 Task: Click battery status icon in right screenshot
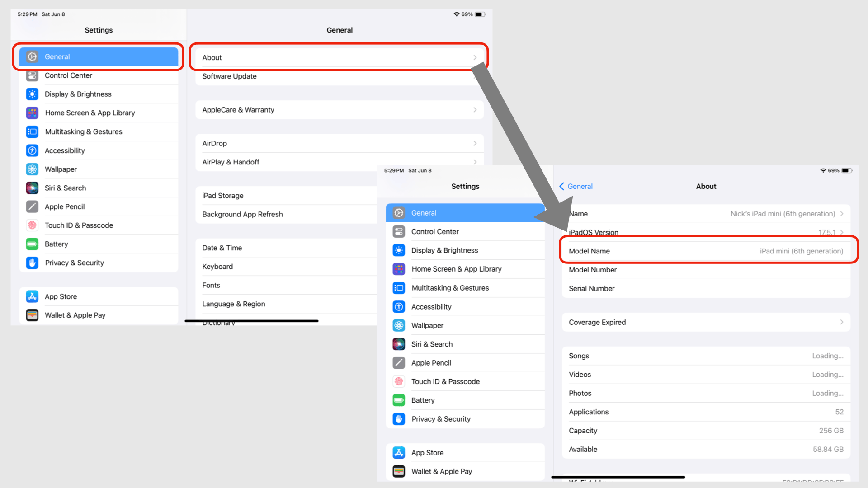[847, 171]
